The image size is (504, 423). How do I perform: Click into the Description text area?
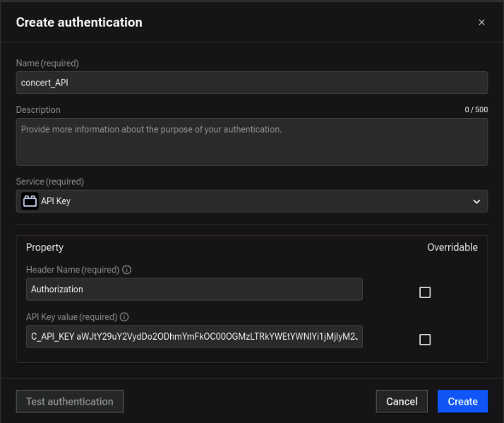(x=251, y=142)
